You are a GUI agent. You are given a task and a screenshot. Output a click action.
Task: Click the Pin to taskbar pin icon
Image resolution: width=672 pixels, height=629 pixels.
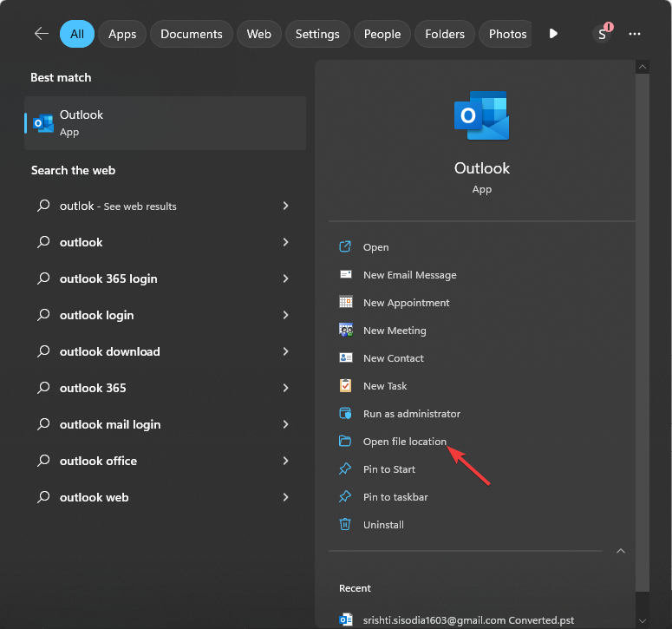click(345, 496)
